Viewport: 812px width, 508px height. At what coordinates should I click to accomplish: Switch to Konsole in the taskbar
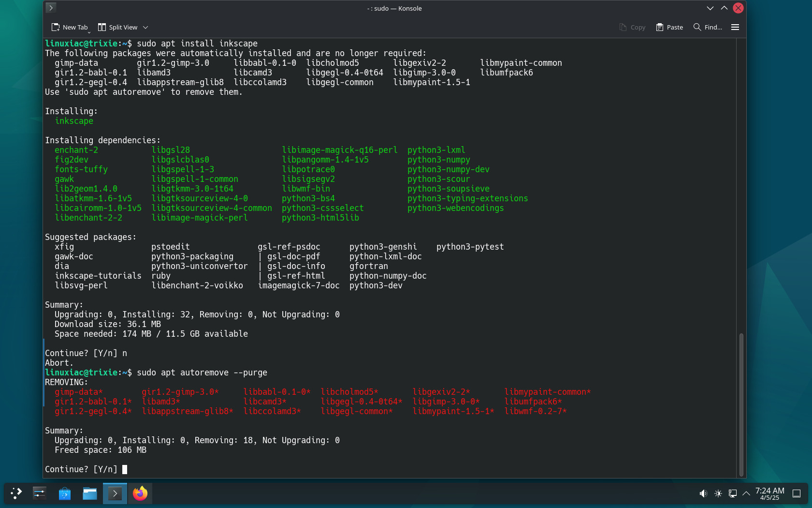click(115, 493)
